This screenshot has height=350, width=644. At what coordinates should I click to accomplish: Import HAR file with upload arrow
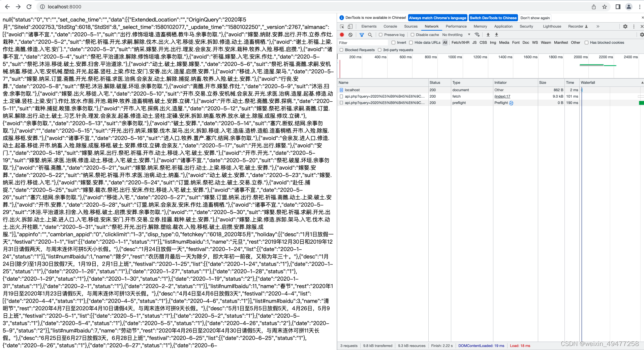point(488,35)
